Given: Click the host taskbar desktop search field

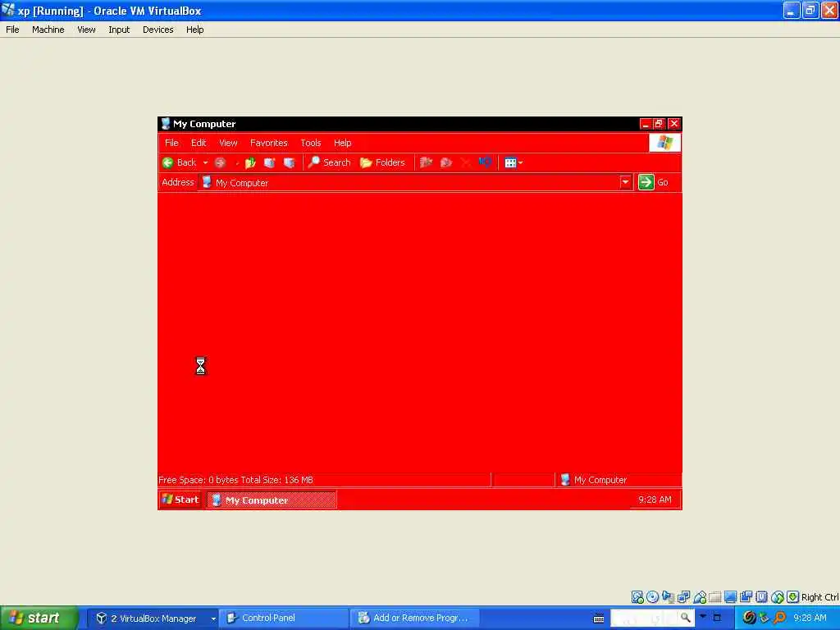Looking at the screenshot, I should (645, 619).
